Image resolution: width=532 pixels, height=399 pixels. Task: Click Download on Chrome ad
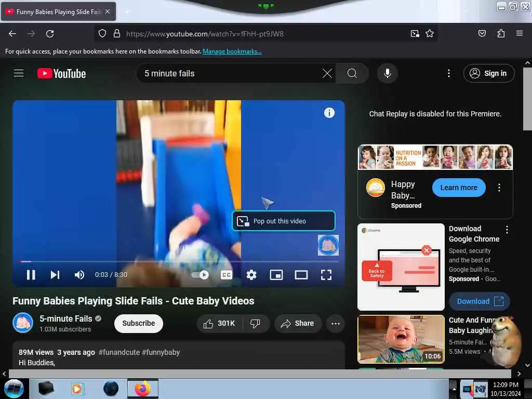[479, 301]
